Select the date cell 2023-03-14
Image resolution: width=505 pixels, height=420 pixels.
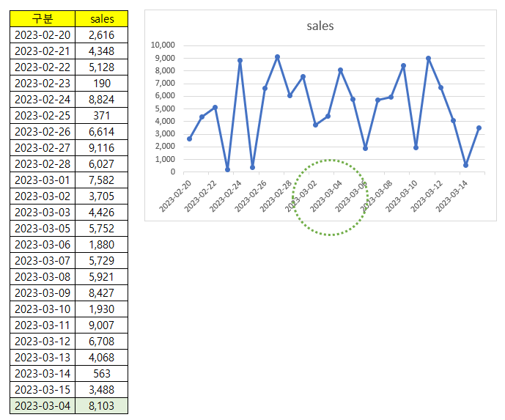43,373
